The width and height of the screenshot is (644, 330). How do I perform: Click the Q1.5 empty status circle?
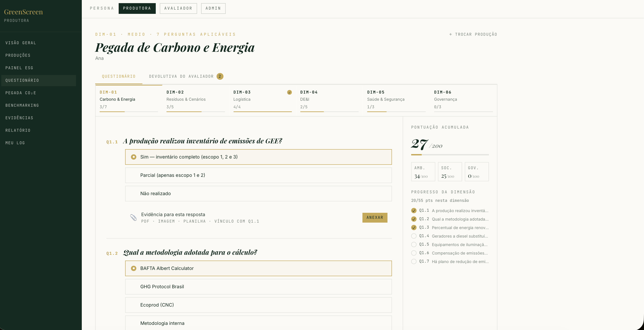tap(414, 244)
